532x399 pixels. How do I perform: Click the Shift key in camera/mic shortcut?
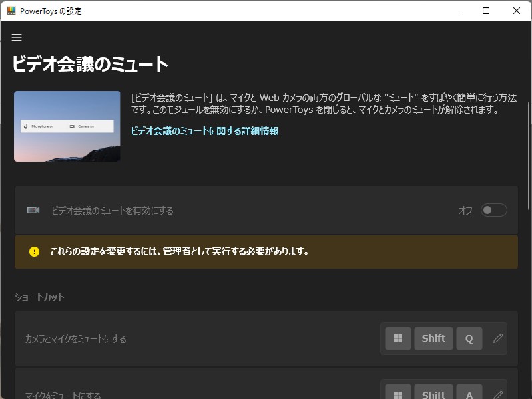pyautogui.click(x=433, y=338)
